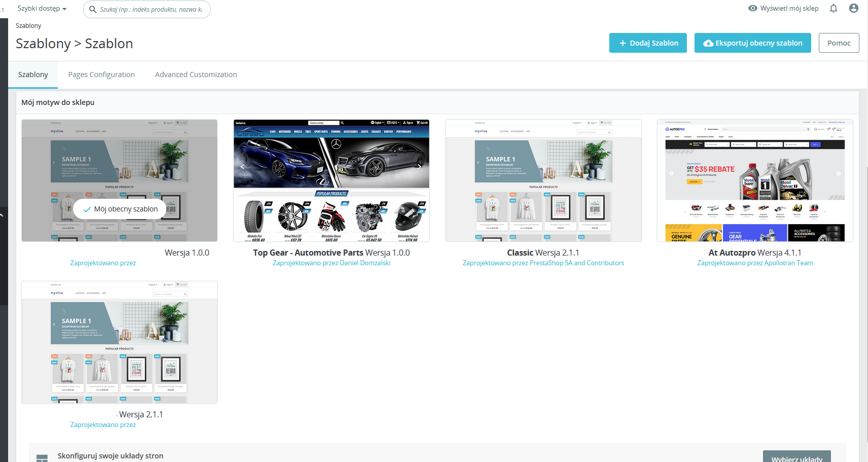868x462 pixels.
Task: Open the notifications bell icon
Action: pyautogui.click(x=834, y=8)
